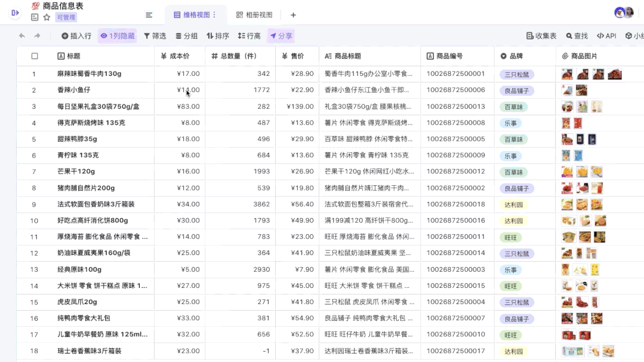Open first product image of 麻辣味蜀香牛肉130g
Viewport: 644px width, 362px height.
pos(567,74)
